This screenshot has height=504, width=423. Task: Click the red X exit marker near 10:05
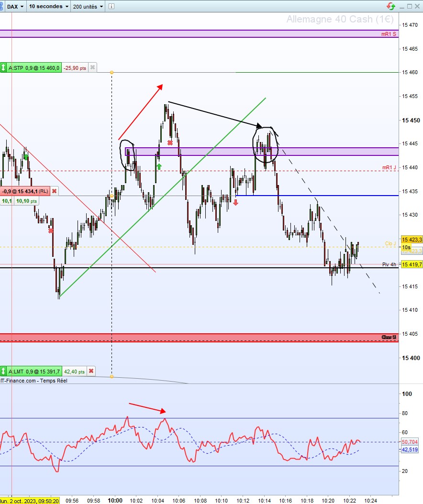tap(170, 142)
